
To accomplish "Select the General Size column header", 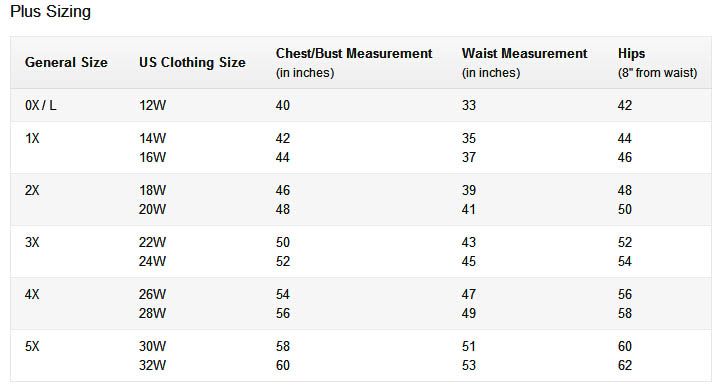I will pyautogui.click(x=66, y=62).
